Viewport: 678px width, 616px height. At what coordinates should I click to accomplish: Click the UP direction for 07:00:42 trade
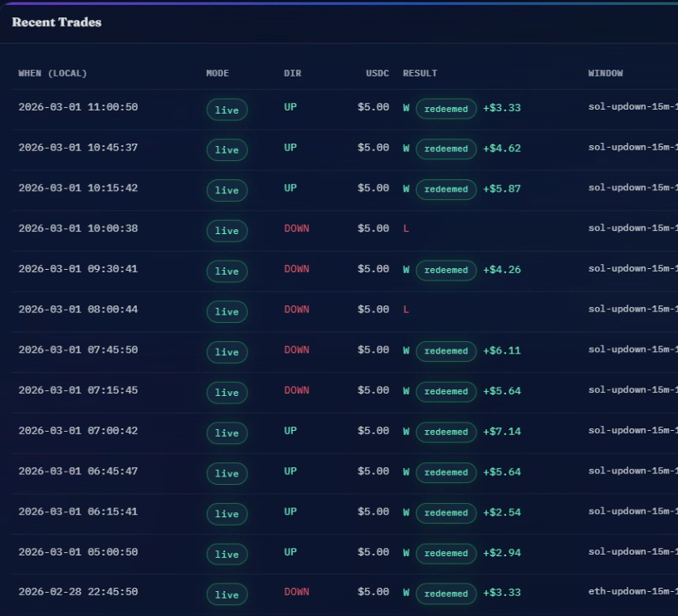tap(290, 431)
